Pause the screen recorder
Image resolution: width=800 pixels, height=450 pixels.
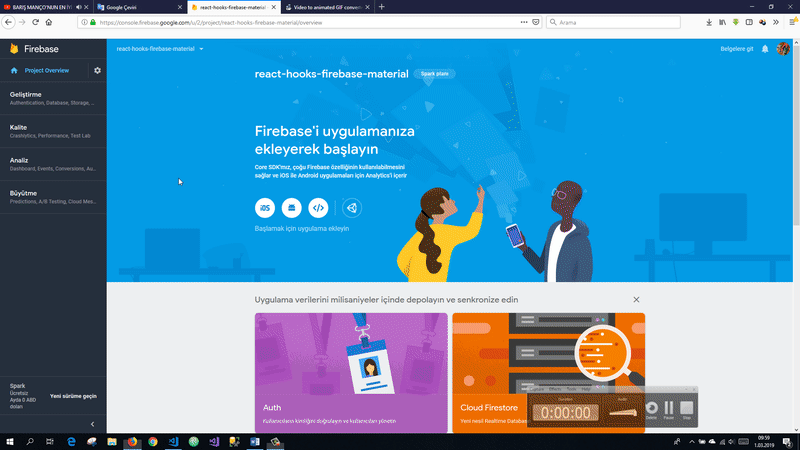[669, 408]
